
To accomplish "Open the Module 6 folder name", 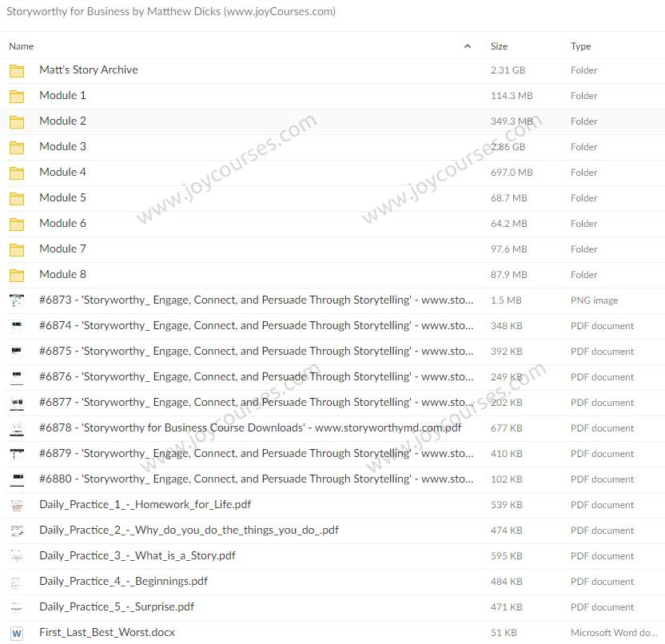I will tap(63, 223).
